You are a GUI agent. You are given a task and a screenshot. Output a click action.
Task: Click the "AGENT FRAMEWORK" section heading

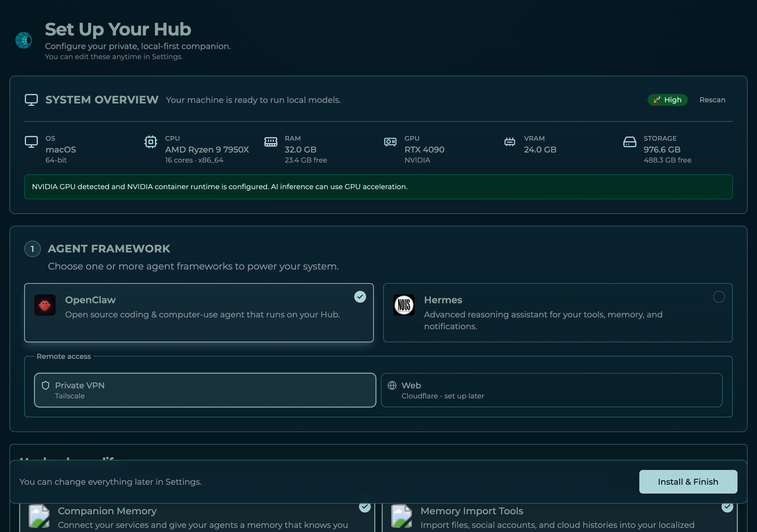(109, 249)
